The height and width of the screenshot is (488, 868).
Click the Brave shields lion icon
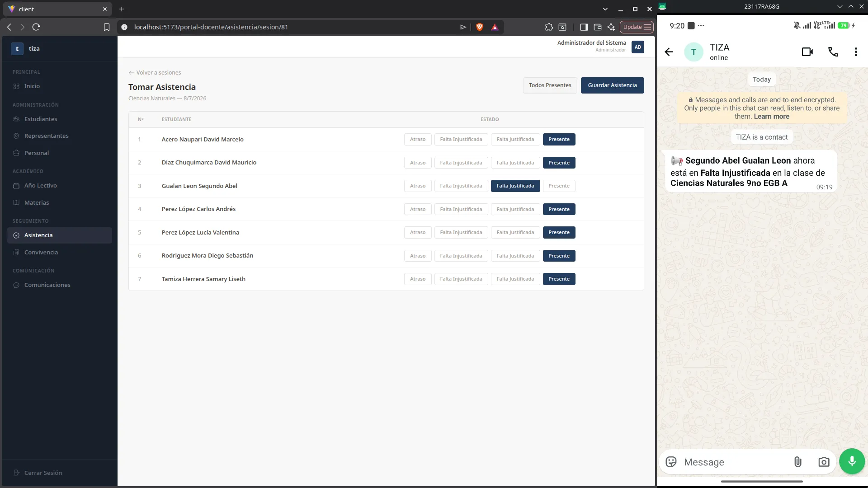[x=480, y=27]
